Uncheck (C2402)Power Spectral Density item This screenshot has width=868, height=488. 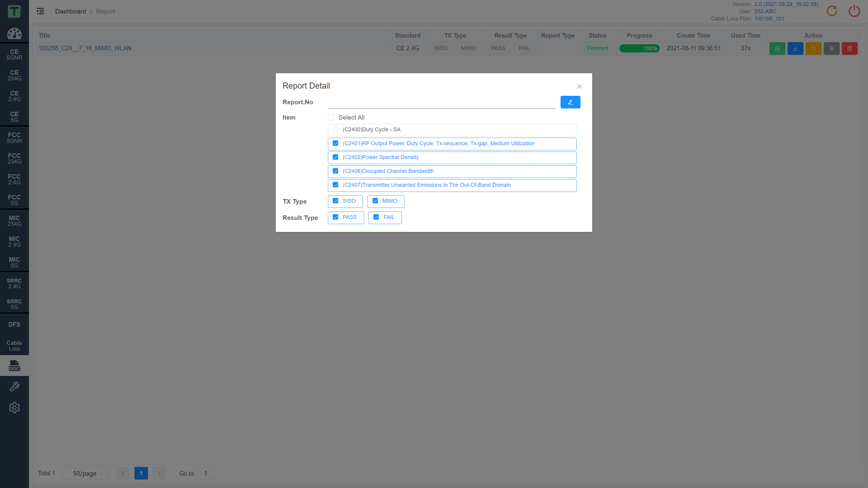pyautogui.click(x=335, y=157)
